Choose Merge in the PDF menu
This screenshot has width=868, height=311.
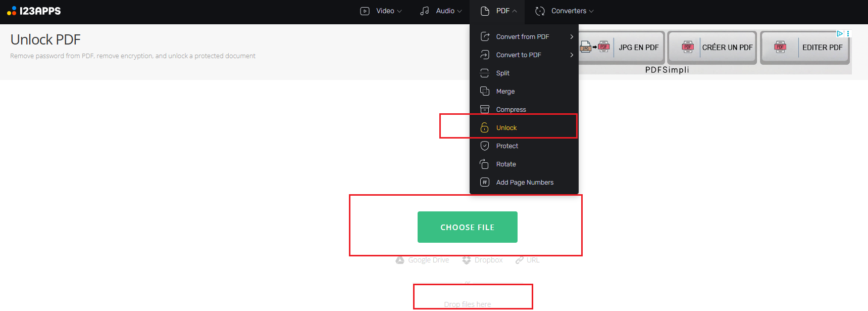point(524,91)
